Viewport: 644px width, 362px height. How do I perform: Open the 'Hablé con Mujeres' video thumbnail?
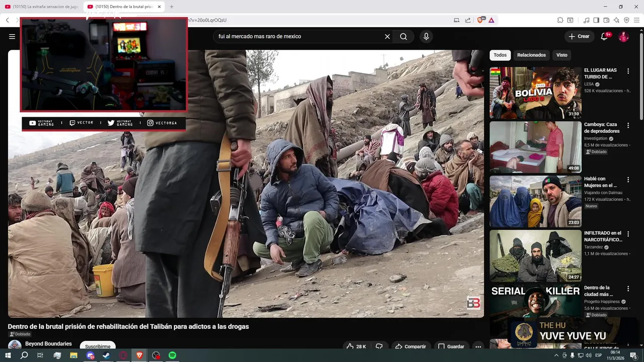click(535, 201)
